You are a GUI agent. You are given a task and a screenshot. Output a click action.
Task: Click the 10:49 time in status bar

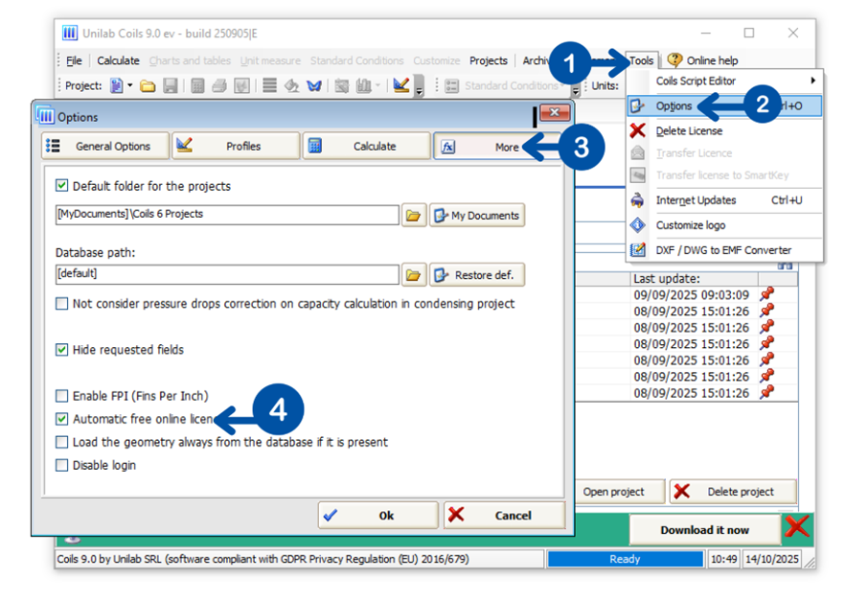(724, 560)
